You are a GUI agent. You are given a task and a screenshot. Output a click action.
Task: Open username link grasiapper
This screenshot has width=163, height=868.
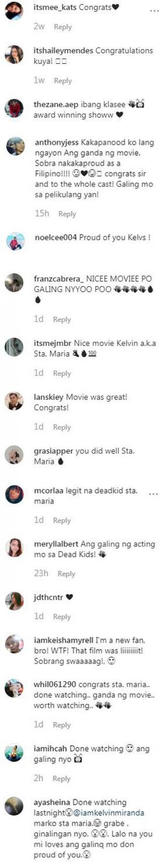click(x=54, y=451)
